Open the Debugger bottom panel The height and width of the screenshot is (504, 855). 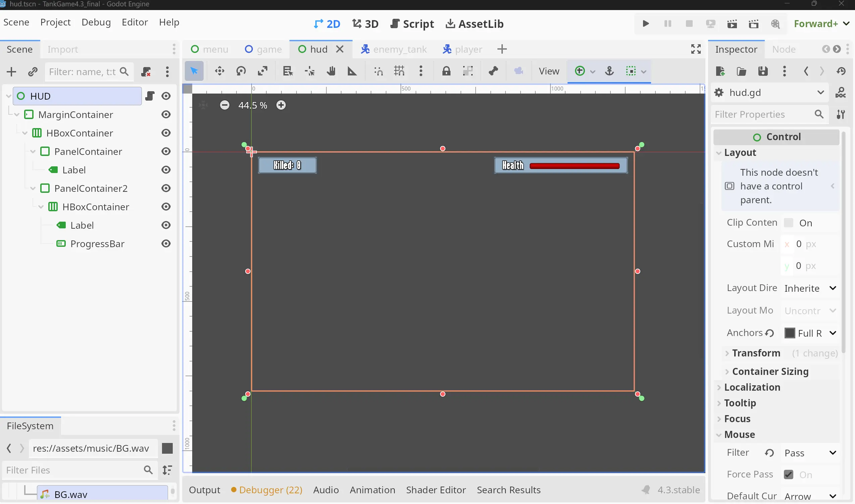pos(267,490)
